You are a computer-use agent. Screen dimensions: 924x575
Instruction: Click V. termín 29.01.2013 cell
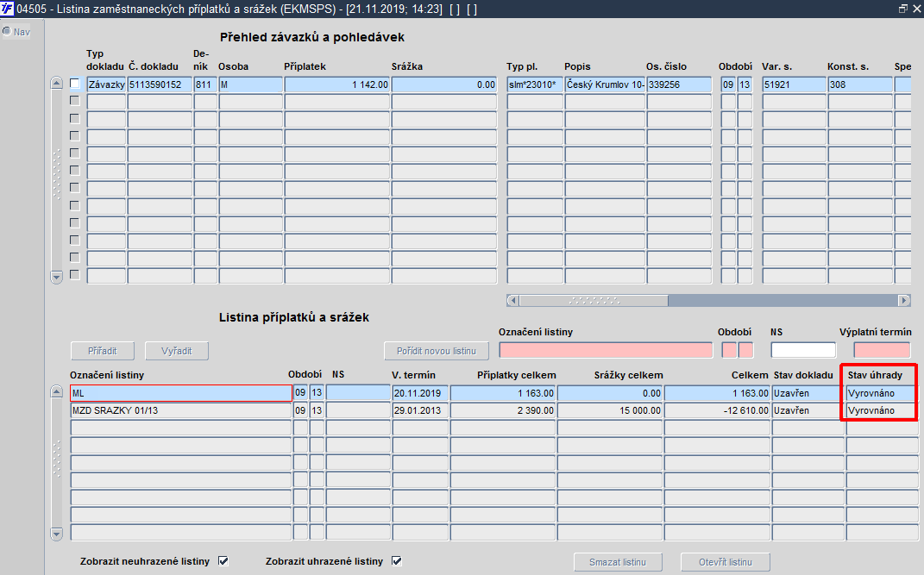tap(420, 411)
